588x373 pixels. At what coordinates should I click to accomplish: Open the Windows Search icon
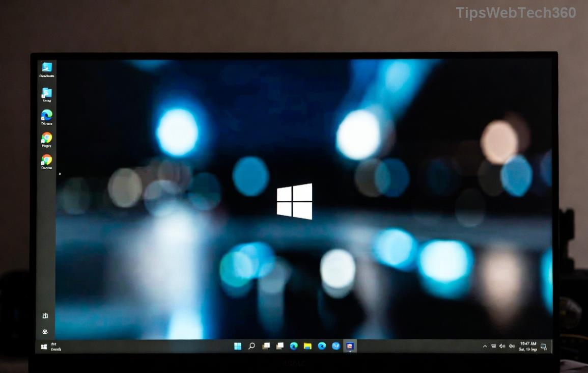coord(251,346)
